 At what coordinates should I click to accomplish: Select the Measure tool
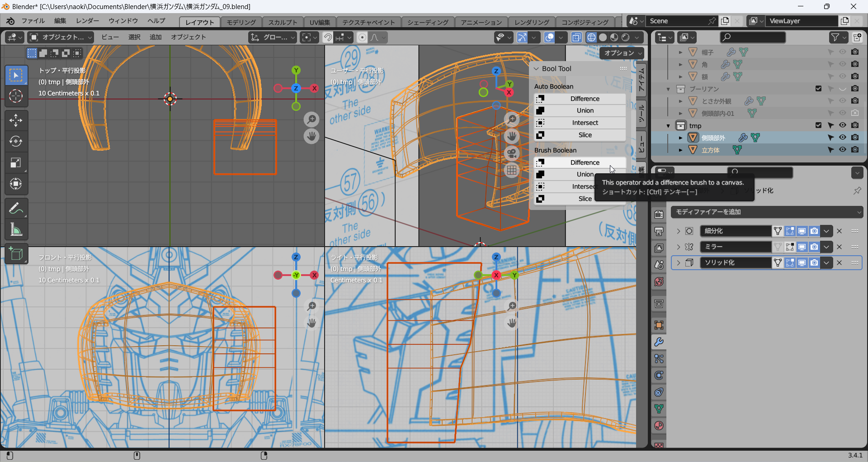click(16, 230)
